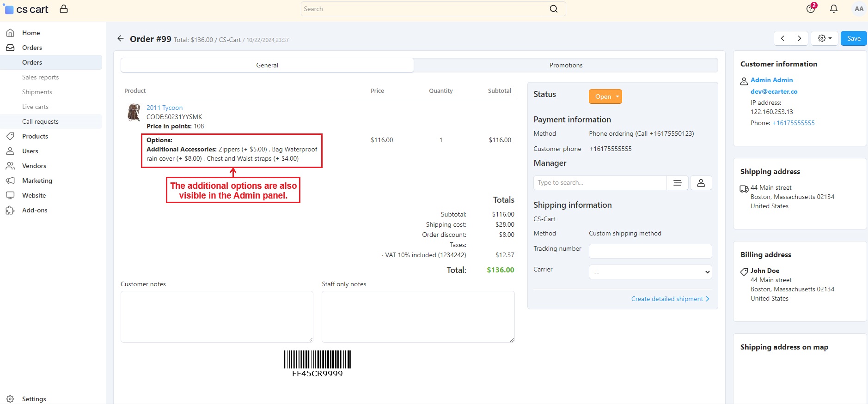
Task: Click the 2011 Tycoon backpack thumbnail
Action: [x=134, y=112]
